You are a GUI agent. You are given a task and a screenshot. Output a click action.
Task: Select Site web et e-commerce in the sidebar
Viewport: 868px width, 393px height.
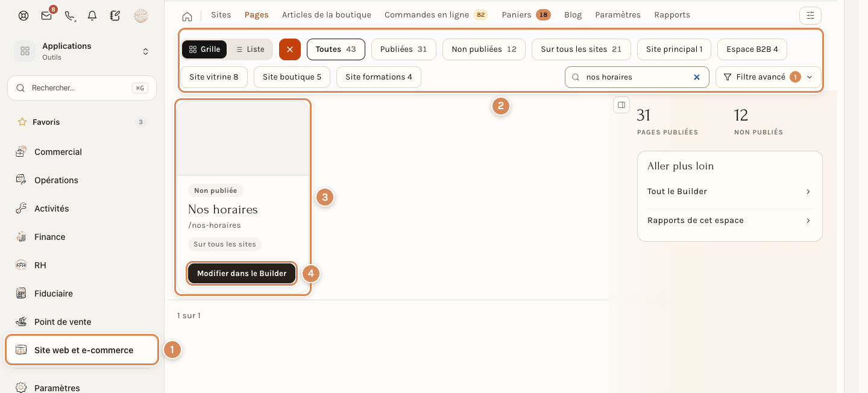click(x=82, y=350)
